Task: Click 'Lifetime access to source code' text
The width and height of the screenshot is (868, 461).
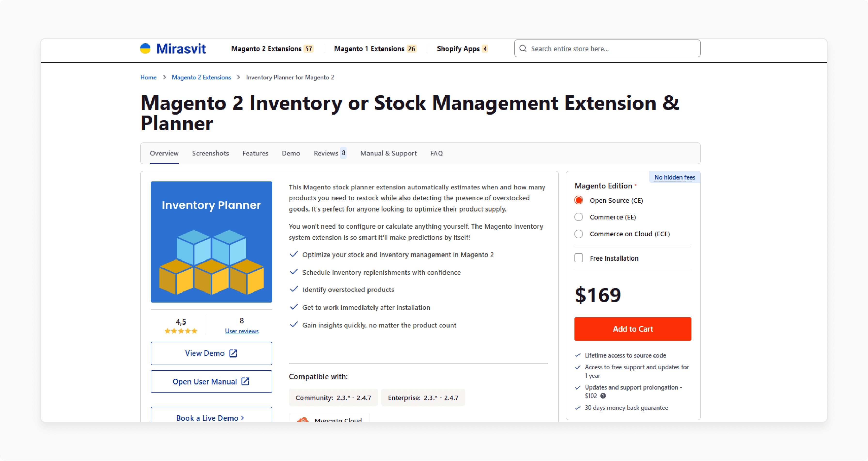Action: pos(625,355)
